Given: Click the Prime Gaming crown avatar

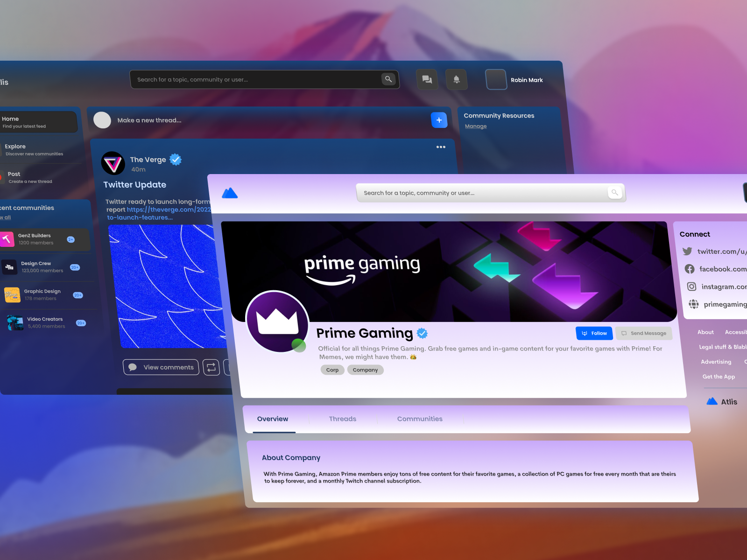Looking at the screenshot, I should tap(277, 322).
